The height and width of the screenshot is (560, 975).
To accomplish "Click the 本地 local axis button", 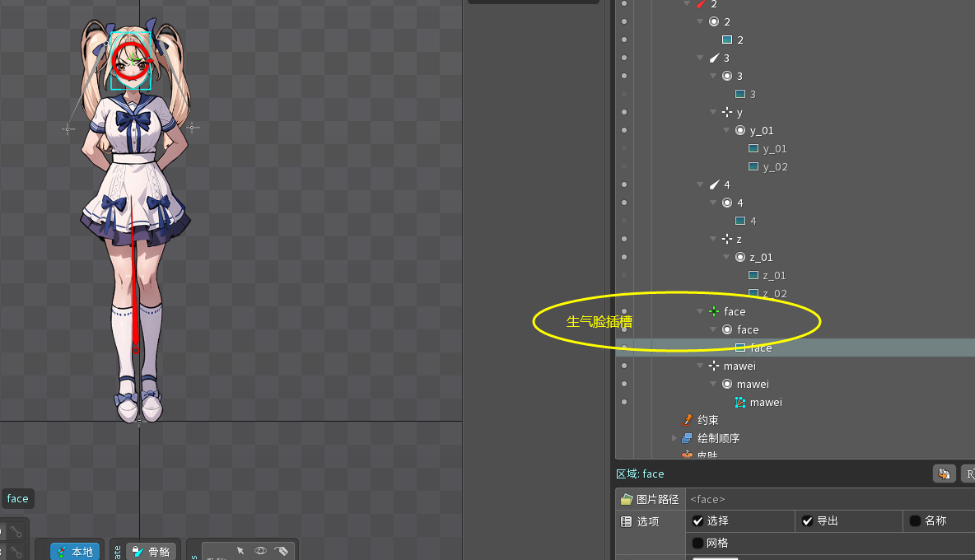I will (x=75, y=552).
